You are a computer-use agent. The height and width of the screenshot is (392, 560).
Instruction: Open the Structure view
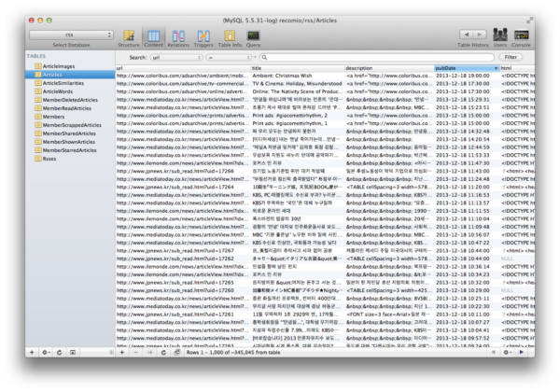coord(129,38)
